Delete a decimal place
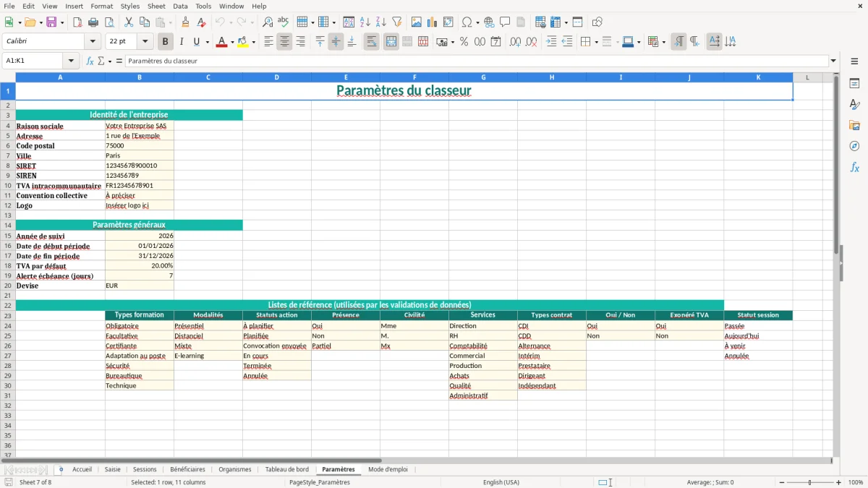 click(531, 42)
